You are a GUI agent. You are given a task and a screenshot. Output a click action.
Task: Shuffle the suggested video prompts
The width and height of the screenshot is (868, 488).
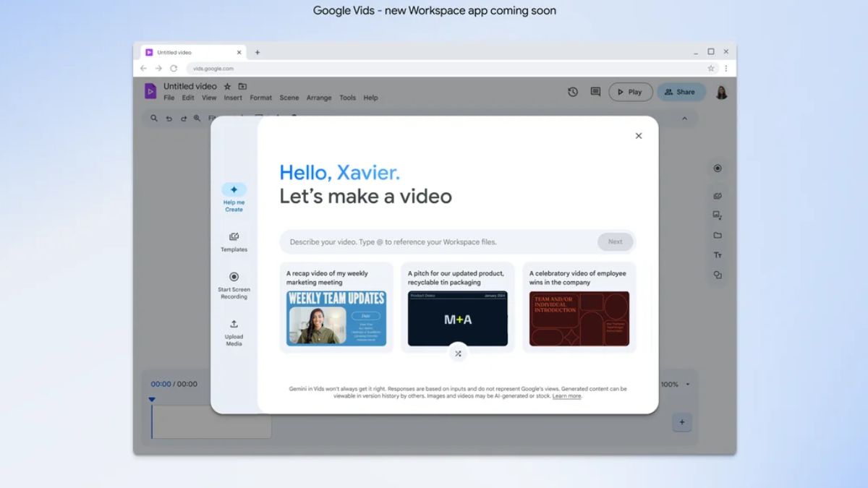coord(458,354)
